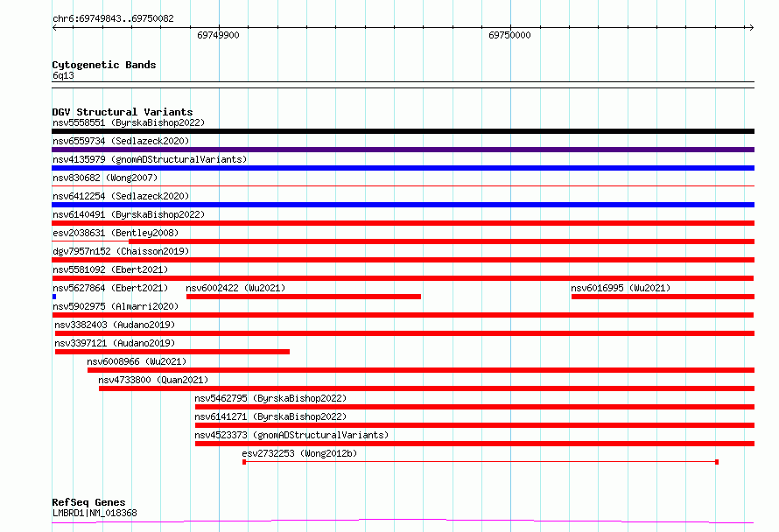Click the blue nsv6412254 variant bar
This screenshot has height=532, width=779.
[x=403, y=205]
